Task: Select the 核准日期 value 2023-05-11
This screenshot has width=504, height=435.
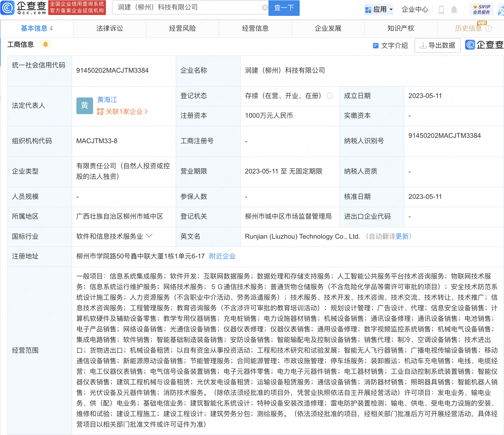Action: pyautogui.click(x=425, y=197)
